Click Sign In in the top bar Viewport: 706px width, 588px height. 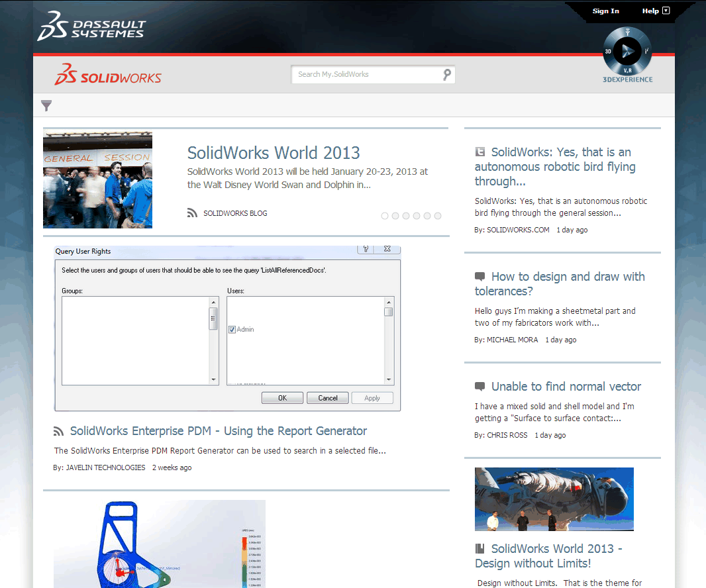pyautogui.click(x=605, y=11)
